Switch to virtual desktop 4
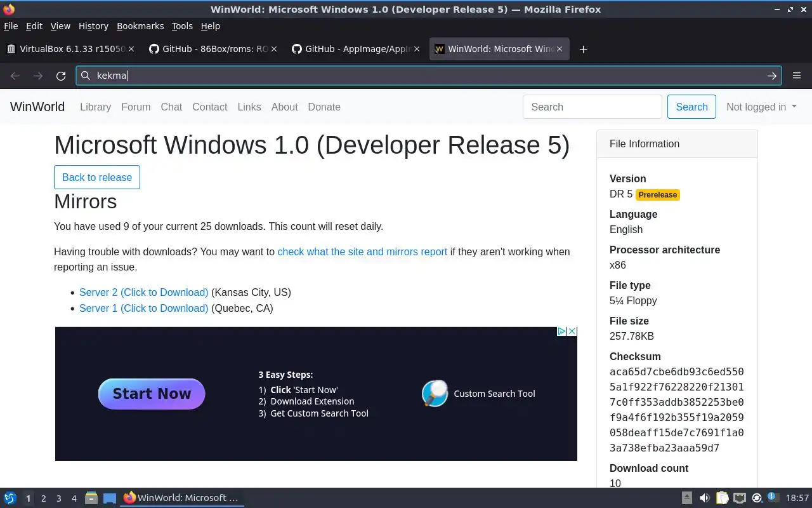The width and height of the screenshot is (812, 508). [74, 498]
